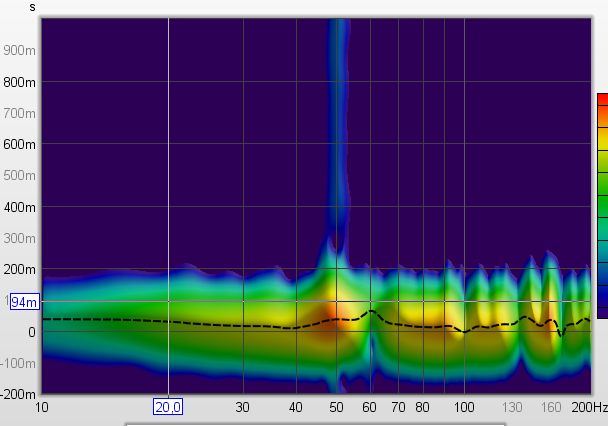Click the 160 Hz frequency axis label
Screen dimensions: 608x426
click(x=551, y=407)
